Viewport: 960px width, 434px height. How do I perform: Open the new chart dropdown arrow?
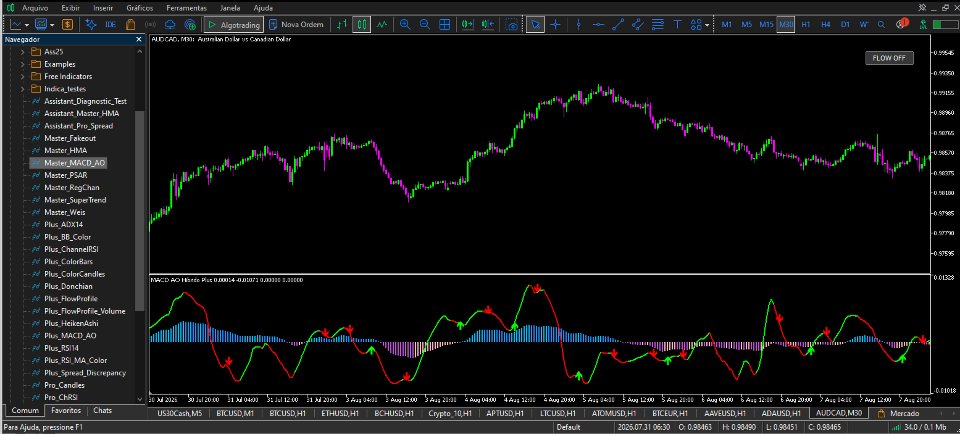pos(28,25)
